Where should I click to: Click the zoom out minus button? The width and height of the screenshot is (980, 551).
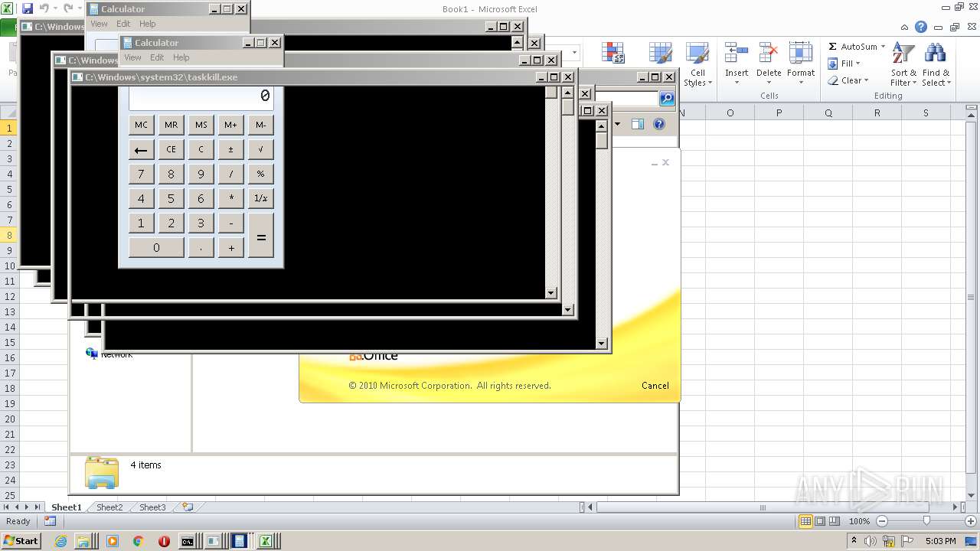[881, 521]
